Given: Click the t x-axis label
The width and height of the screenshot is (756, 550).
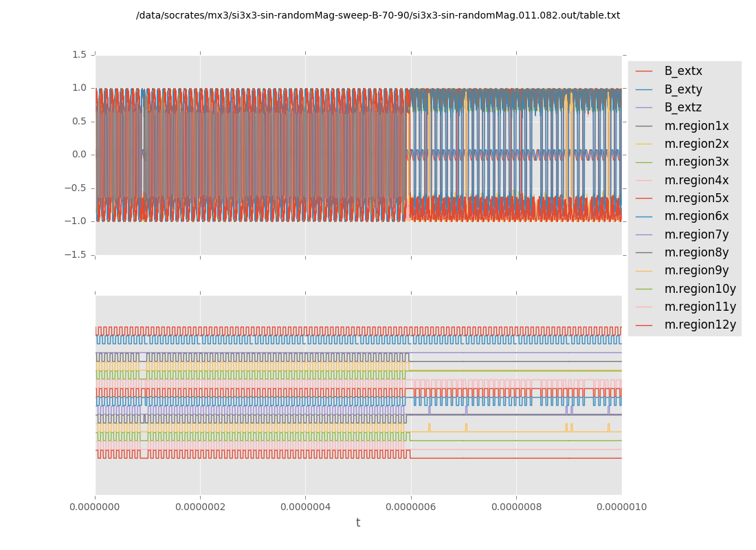Looking at the screenshot, I should [x=358, y=523].
